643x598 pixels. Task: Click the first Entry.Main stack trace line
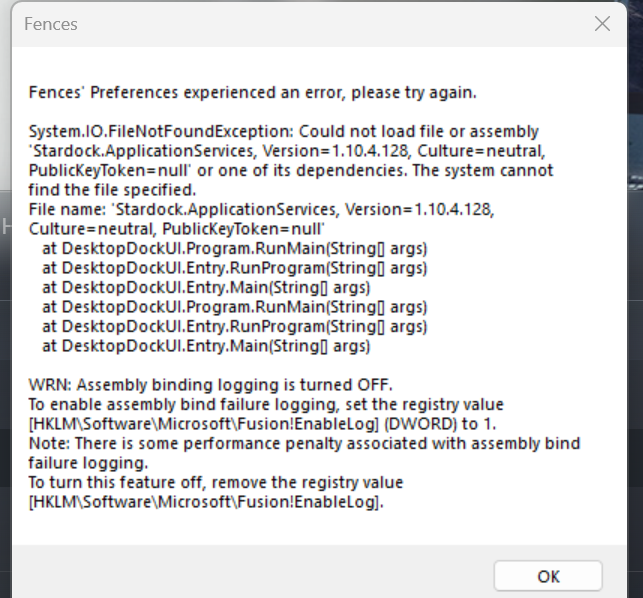click(206, 288)
